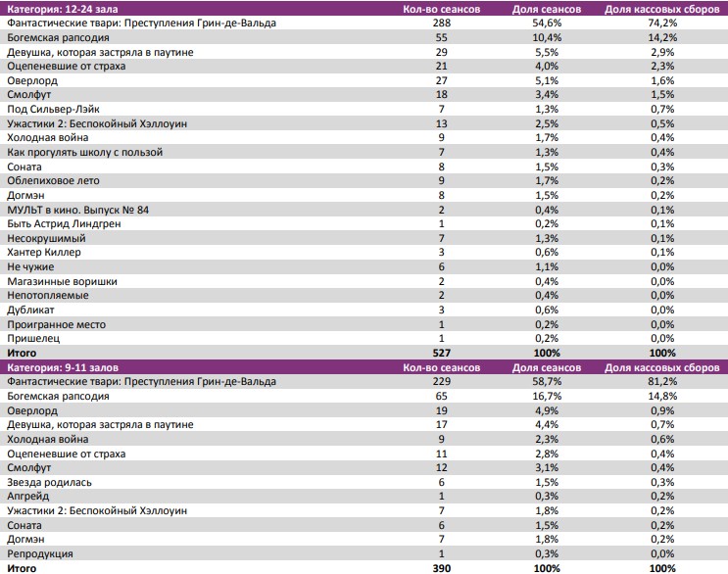Select the "Магазинные воришки" film name
Viewport: 728px width, 574px height.
62,281
